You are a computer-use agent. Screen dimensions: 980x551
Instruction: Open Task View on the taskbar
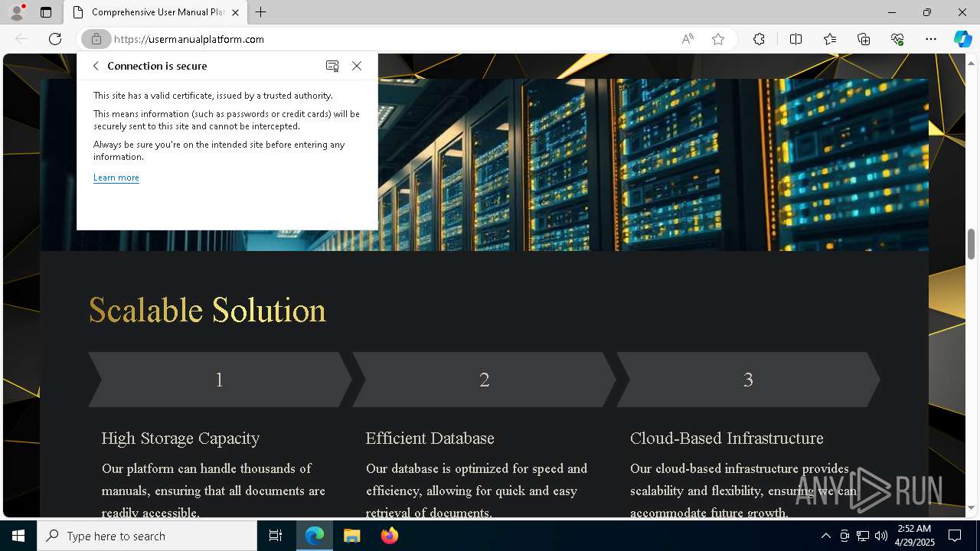click(276, 536)
